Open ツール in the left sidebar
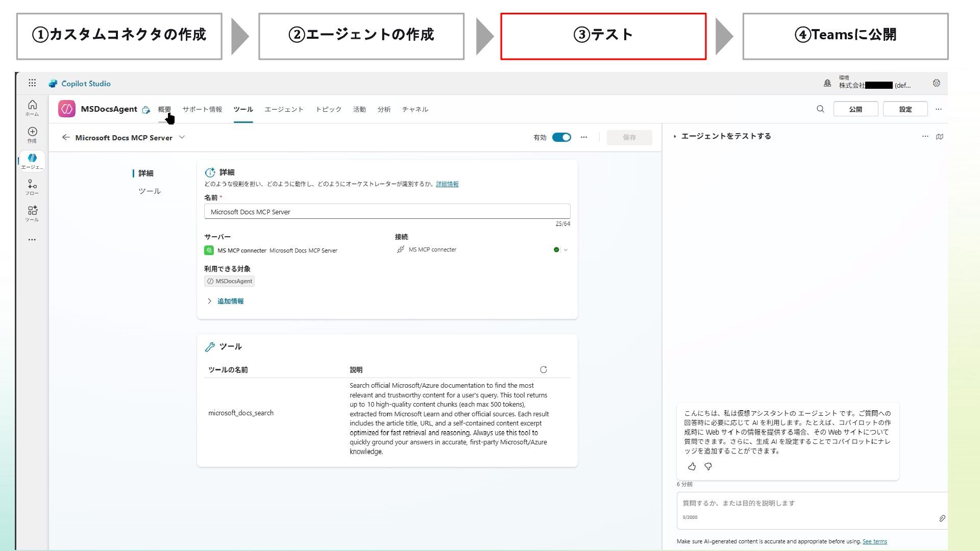 (x=32, y=214)
